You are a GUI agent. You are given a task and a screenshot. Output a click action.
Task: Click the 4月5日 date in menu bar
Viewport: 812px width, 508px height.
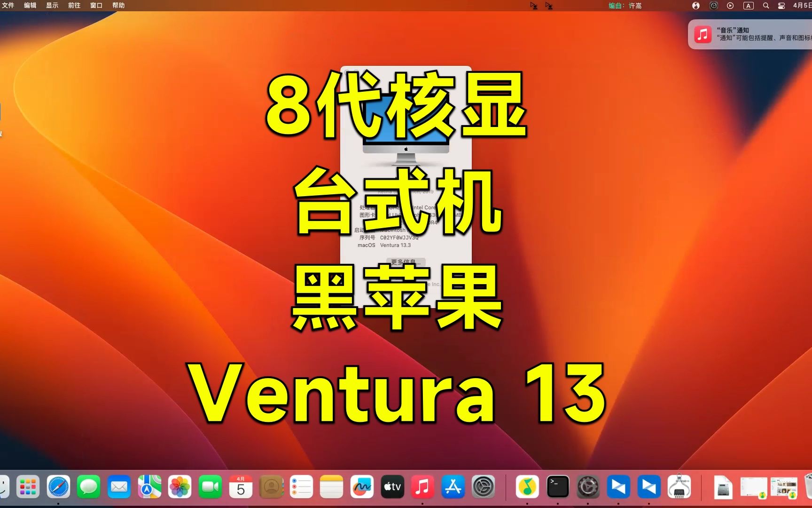[802, 6]
